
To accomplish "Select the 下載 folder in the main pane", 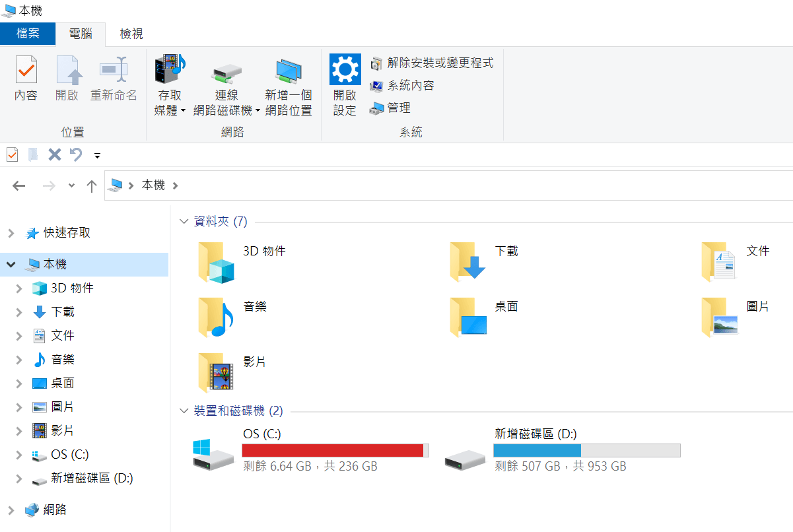I will click(x=468, y=262).
